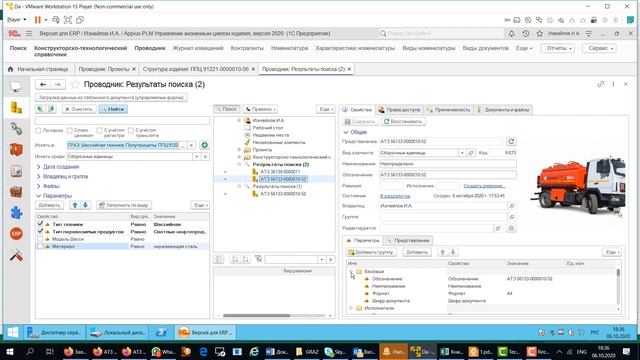Open the monitor desktop icon in left sidebar
Viewport: 640px width, 360px height.
click(16, 87)
